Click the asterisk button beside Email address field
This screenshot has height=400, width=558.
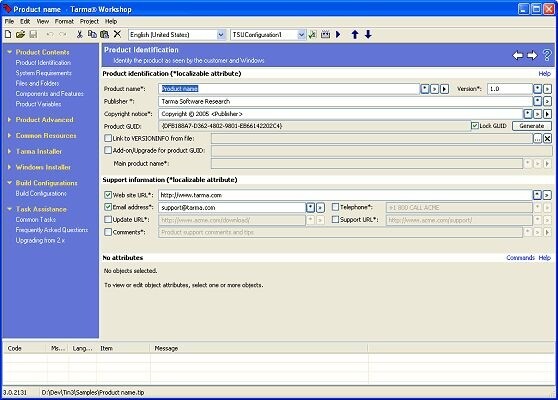point(310,207)
